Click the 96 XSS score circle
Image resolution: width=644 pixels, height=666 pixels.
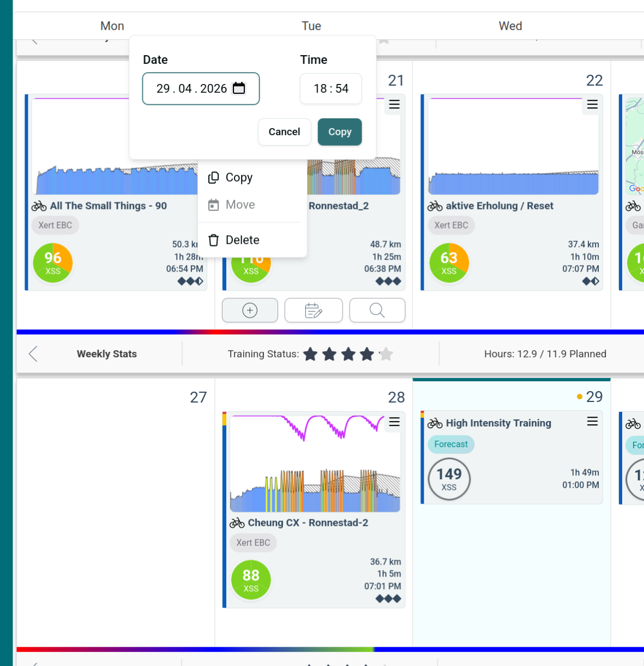53,262
